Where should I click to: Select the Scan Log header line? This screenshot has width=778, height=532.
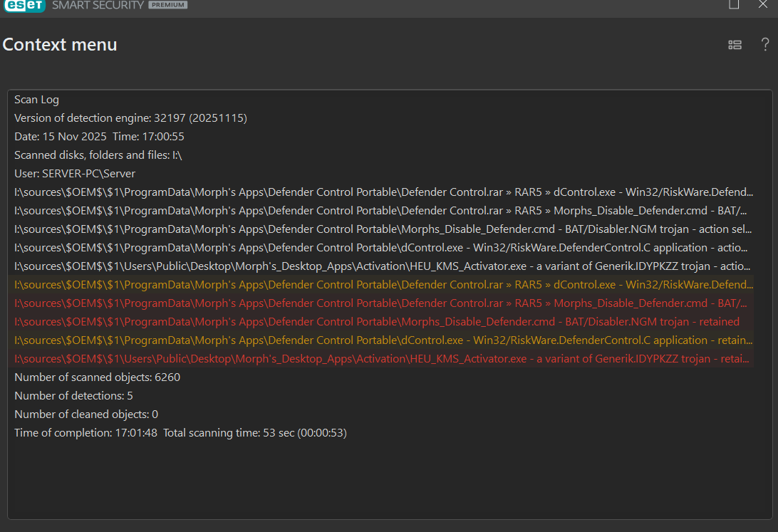(x=36, y=100)
